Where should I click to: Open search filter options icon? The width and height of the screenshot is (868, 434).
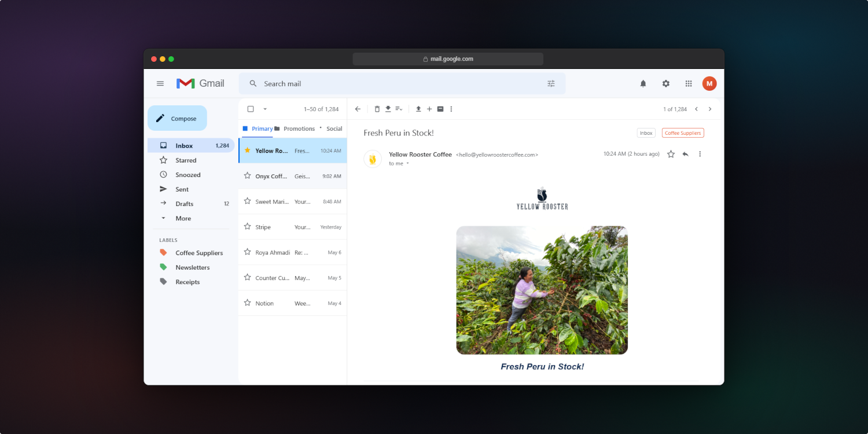coord(551,83)
